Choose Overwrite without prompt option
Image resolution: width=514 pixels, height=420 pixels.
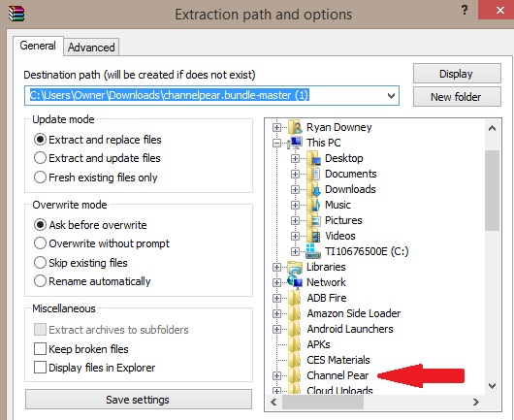(x=102, y=243)
